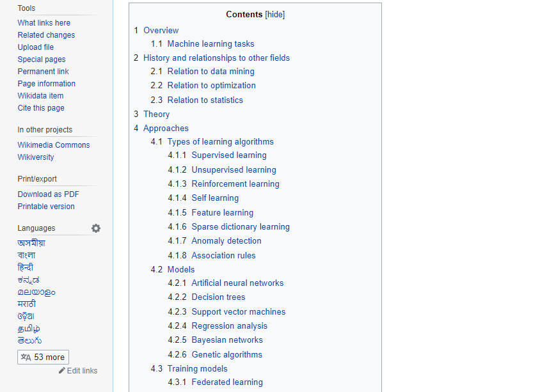Open the language settings gear icon

(96, 228)
